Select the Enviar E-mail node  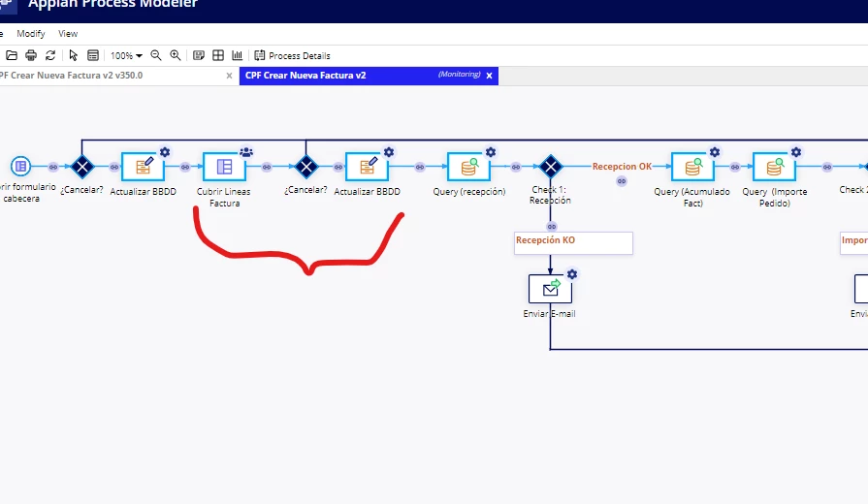(550, 289)
